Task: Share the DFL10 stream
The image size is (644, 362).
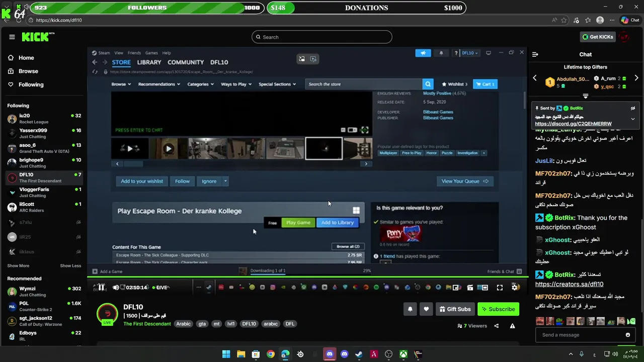Action: 496,326
